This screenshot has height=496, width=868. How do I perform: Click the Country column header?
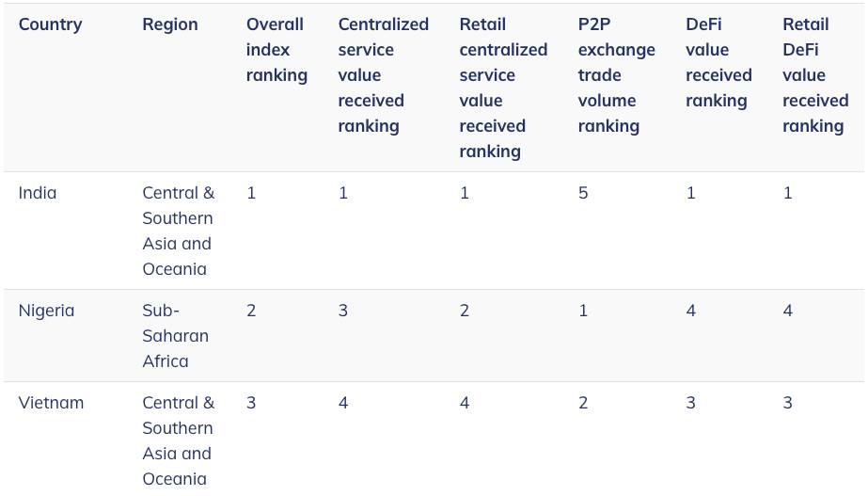click(x=50, y=24)
